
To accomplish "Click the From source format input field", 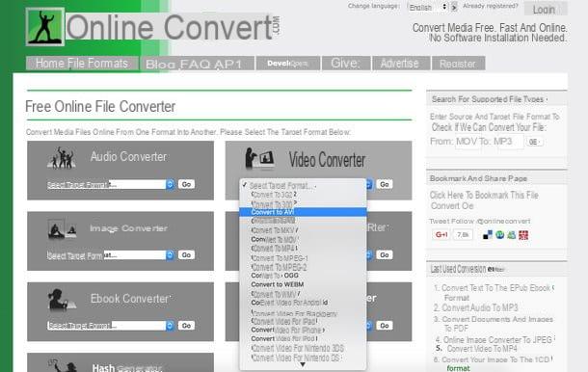I will (x=468, y=142).
